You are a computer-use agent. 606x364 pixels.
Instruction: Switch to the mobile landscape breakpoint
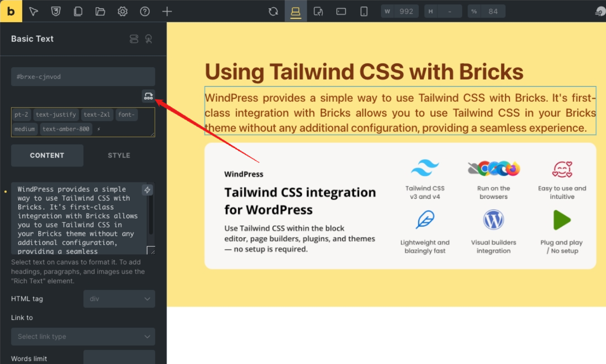341,11
